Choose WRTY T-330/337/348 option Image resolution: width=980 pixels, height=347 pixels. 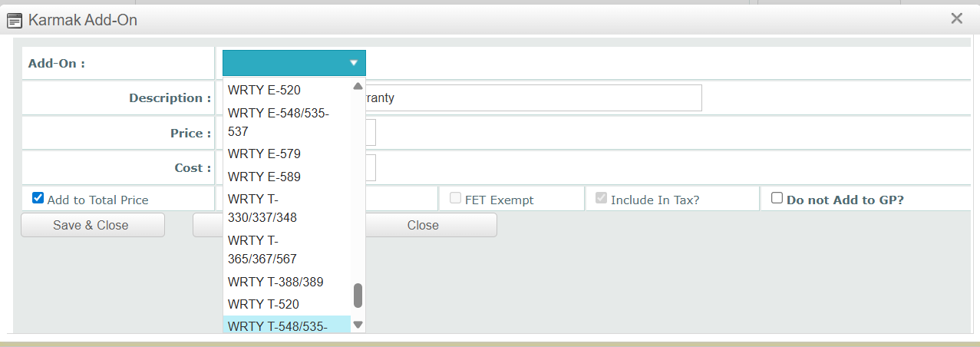coord(287,208)
